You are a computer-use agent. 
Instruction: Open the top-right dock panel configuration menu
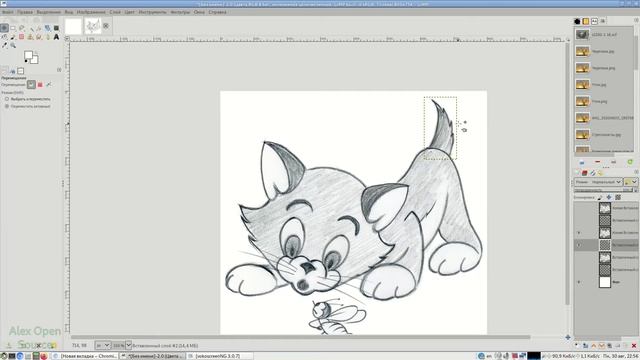[636, 20]
